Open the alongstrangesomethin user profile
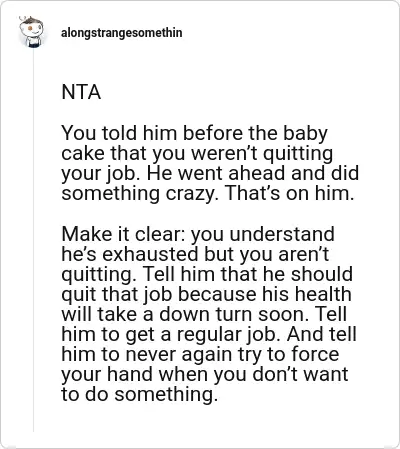The height and width of the screenshot is (449, 400). (x=122, y=33)
